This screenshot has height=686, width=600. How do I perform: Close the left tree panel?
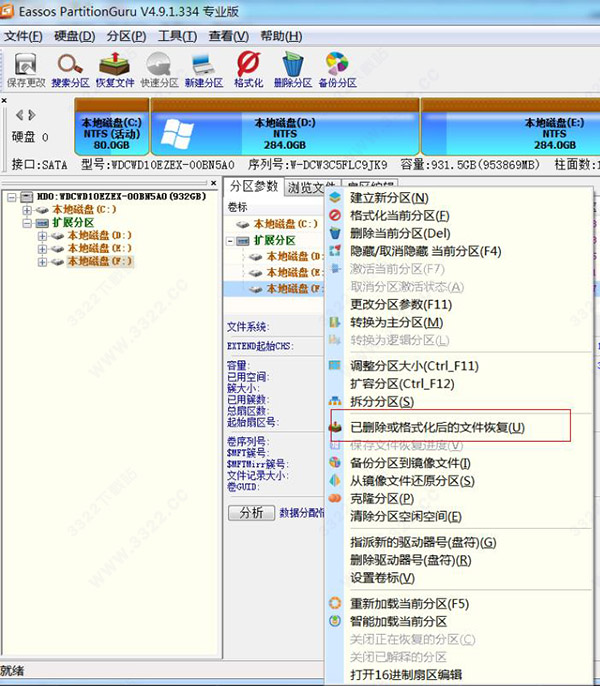point(213,182)
